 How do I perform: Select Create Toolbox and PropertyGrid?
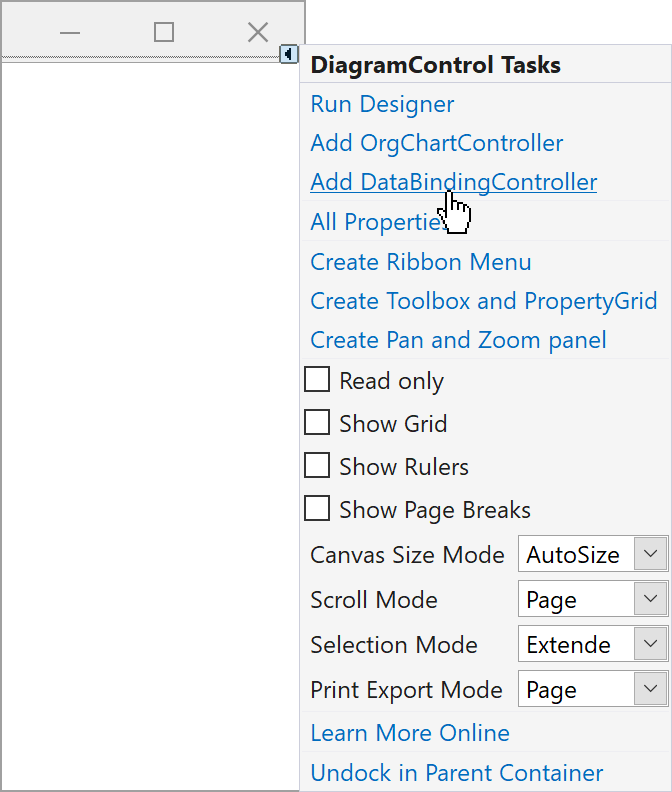pos(483,301)
